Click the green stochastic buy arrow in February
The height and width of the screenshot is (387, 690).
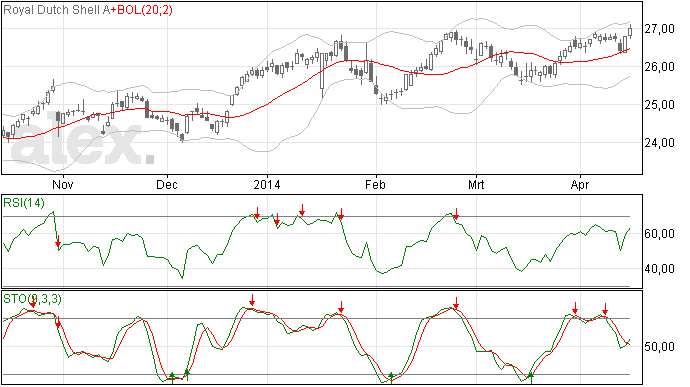click(x=391, y=377)
